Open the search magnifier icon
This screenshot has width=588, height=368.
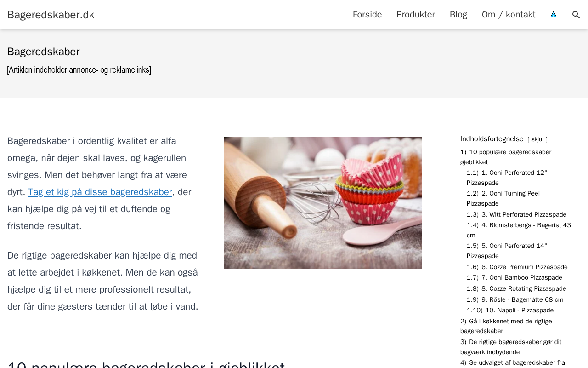(576, 15)
